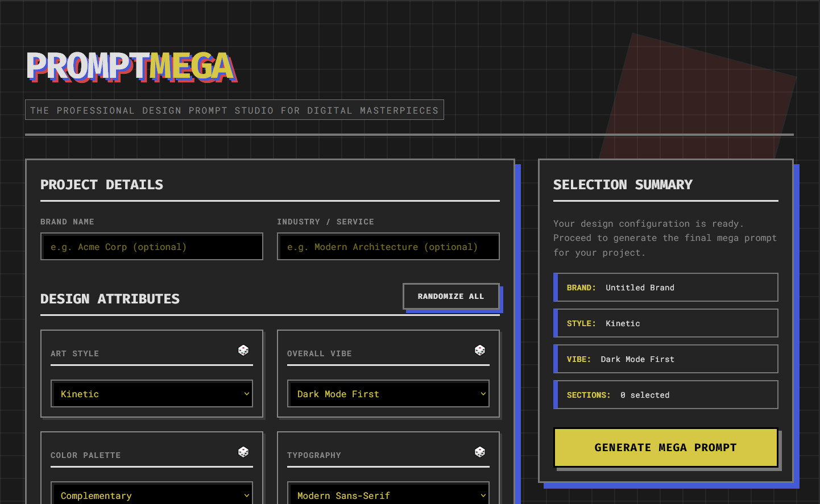The image size is (820, 504).
Task: Click the COLOR PALETTE label
Action: (x=85, y=455)
